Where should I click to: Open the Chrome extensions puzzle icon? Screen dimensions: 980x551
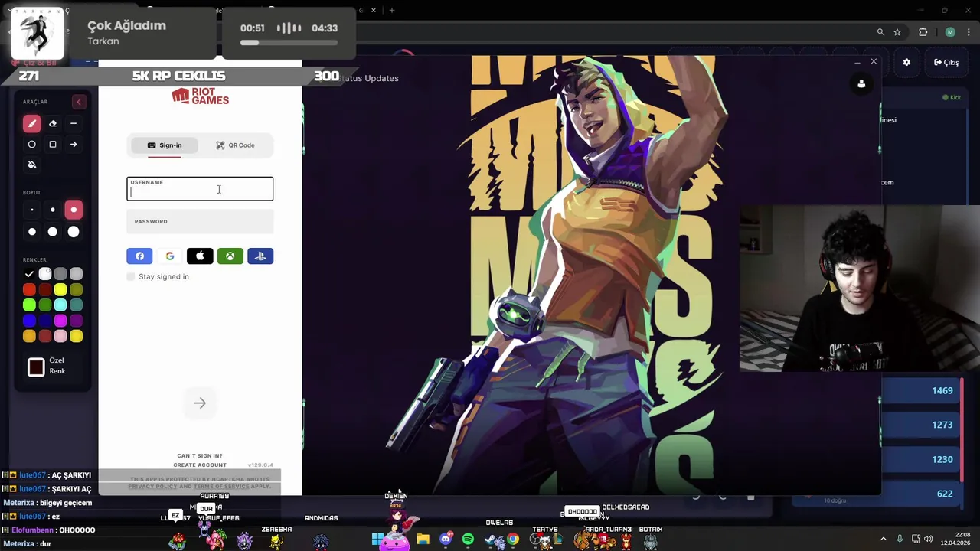coord(923,32)
